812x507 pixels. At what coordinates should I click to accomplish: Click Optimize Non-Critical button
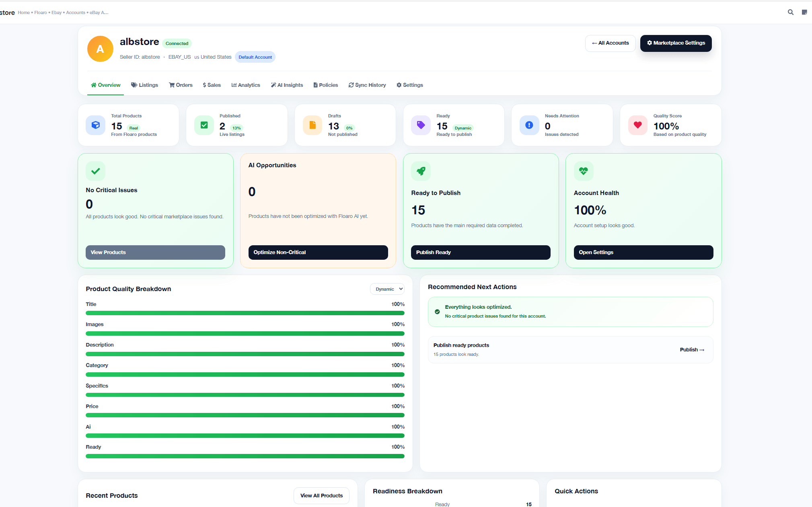(318, 252)
